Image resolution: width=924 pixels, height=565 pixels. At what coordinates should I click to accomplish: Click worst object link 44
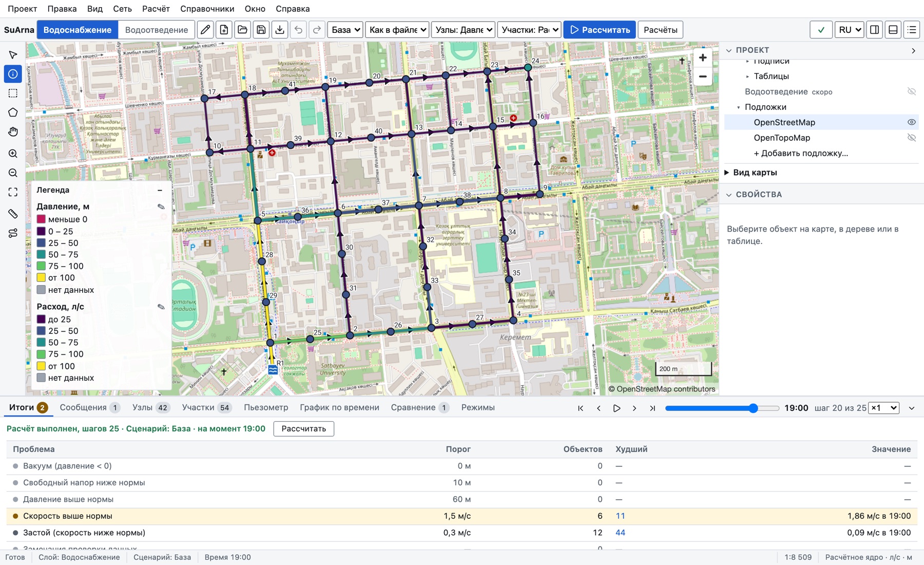[x=620, y=533]
